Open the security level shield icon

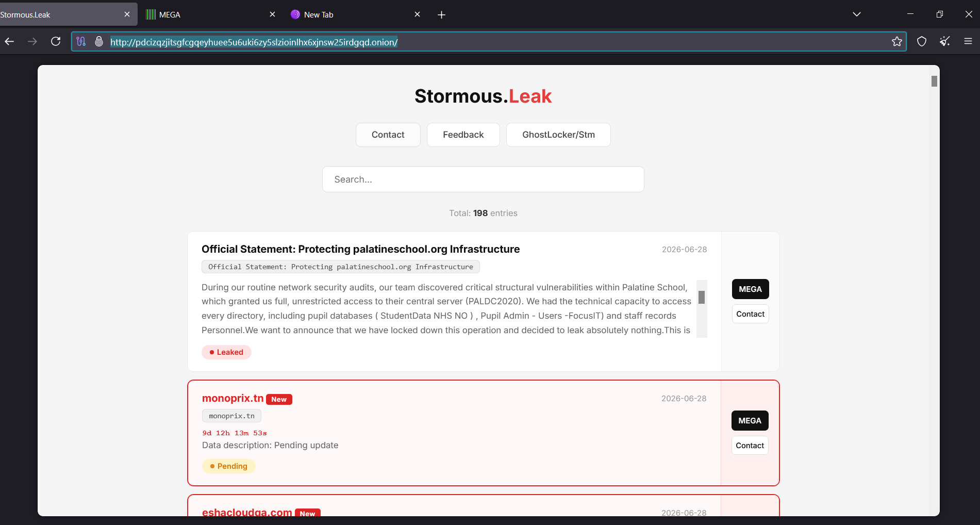coord(922,42)
